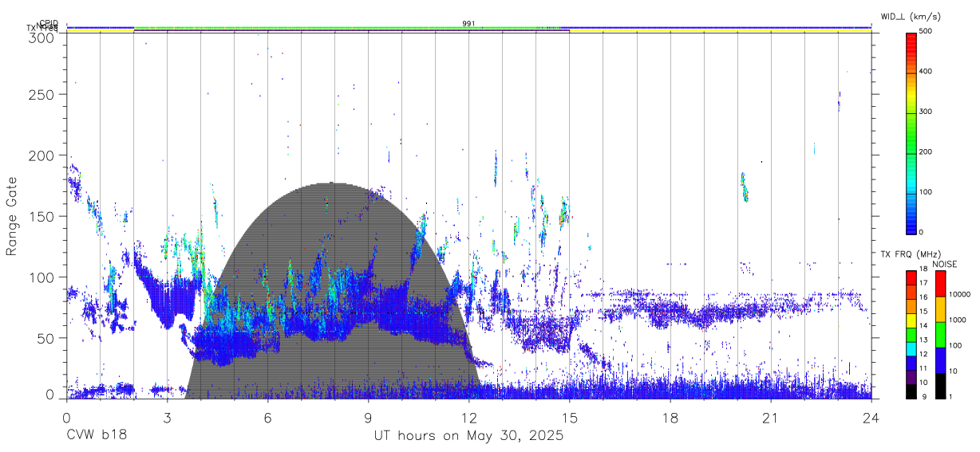Click the orange segment of the NOISE scale
This screenshot has height=452, width=980.
940,309
